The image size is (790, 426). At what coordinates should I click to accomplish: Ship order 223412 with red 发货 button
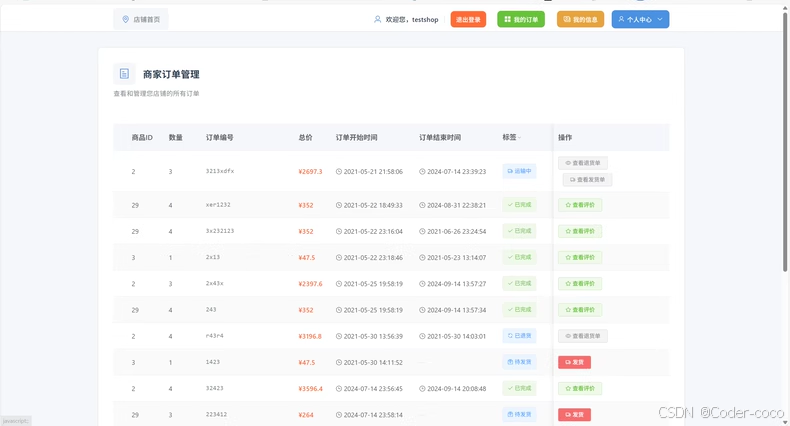pyautogui.click(x=574, y=414)
